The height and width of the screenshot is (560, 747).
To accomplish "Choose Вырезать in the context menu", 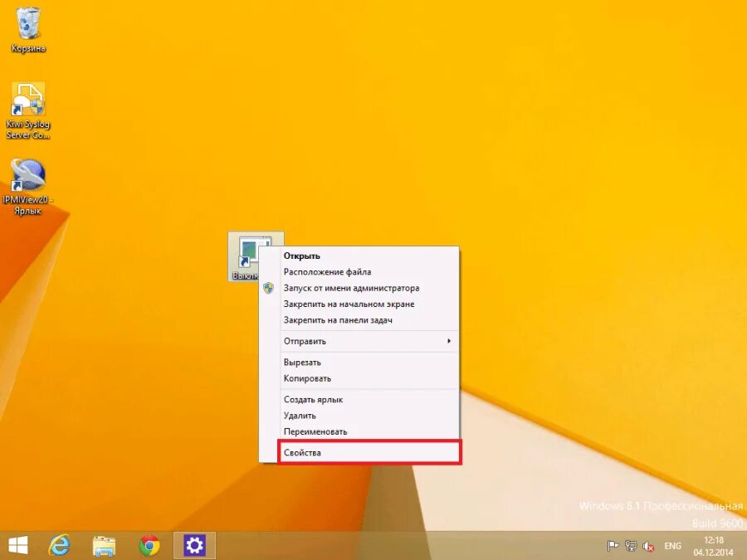I will 359,363.
